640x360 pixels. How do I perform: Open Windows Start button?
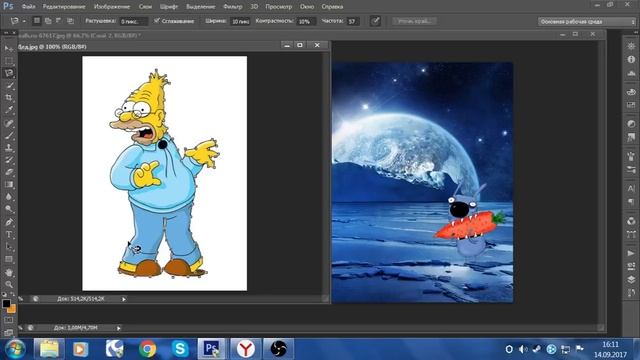click(x=15, y=349)
